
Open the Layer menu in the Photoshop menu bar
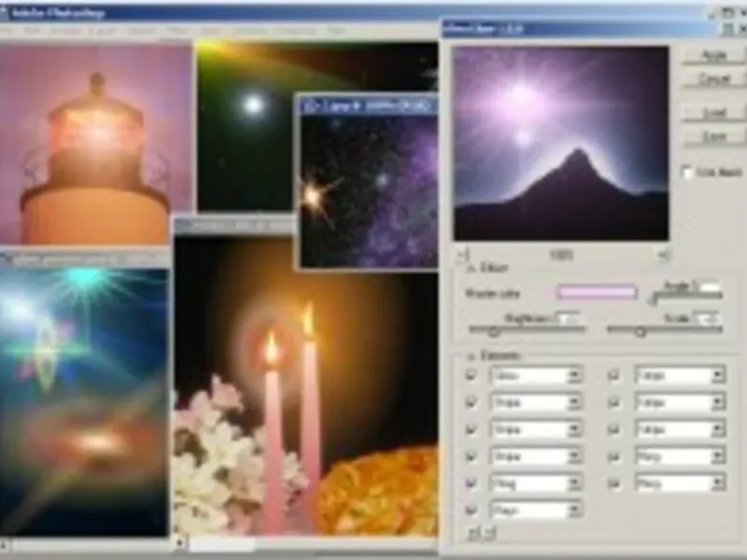tap(102, 31)
